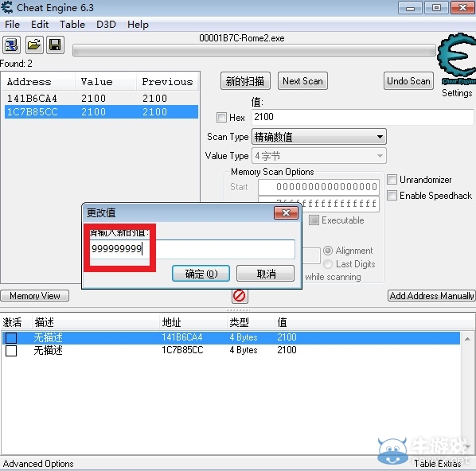The width and height of the screenshot is (476, 471).
Task: Click value 2100 of 1C7B85CC table entry
Action: [287, 350]
